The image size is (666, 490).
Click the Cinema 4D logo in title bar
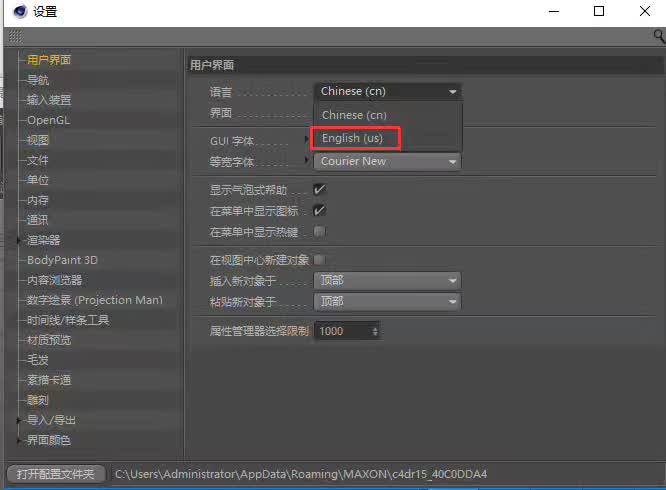tap(16, 12)
